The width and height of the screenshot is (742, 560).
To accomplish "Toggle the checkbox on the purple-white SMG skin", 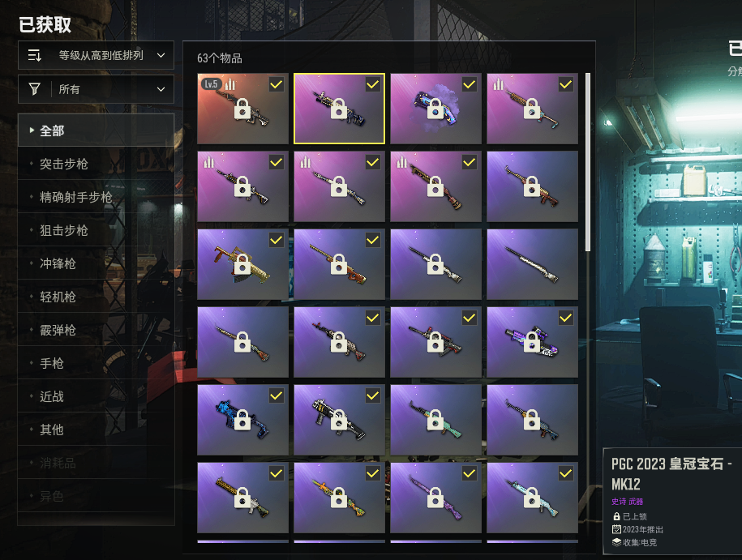I will point(566,318).
